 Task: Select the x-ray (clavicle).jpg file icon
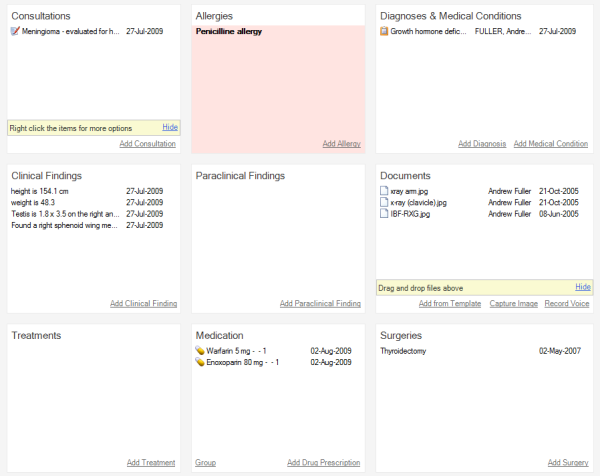coord(384,202)
